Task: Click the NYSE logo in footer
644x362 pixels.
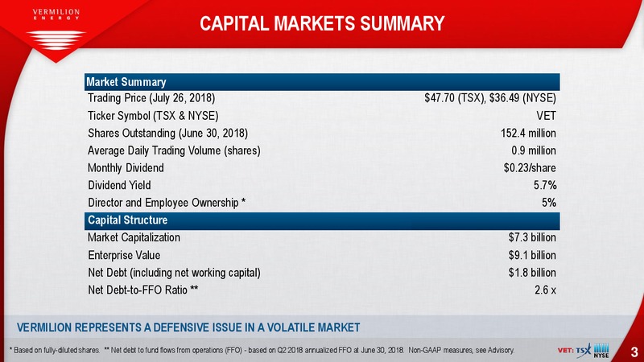Action: point(601,351)
